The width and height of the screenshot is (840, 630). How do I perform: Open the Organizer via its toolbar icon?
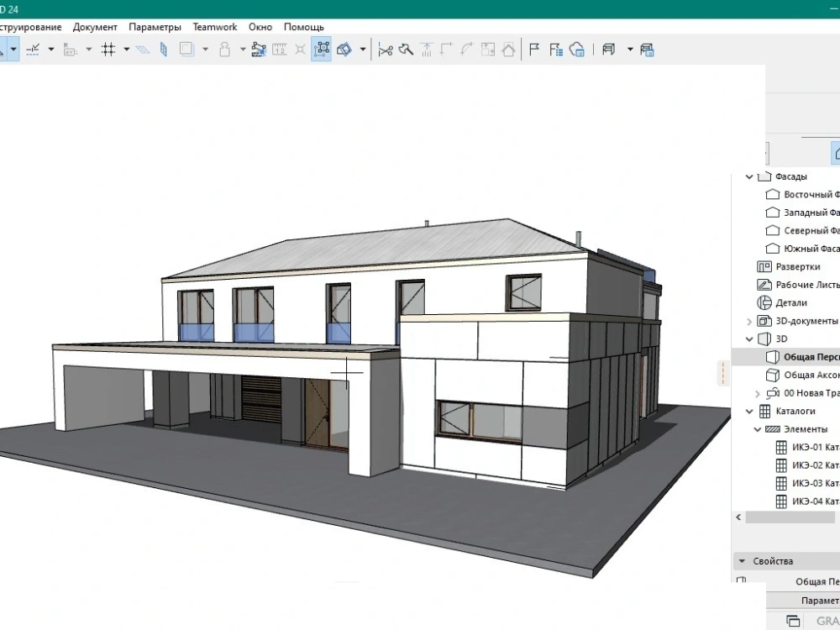(647, 50)
